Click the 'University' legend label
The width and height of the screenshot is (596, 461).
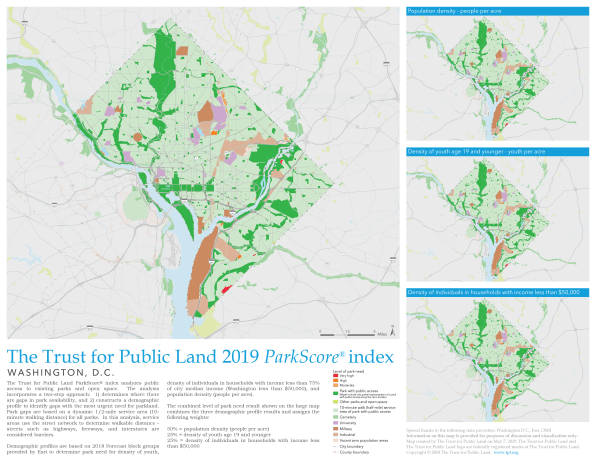[x=348, y=423]
